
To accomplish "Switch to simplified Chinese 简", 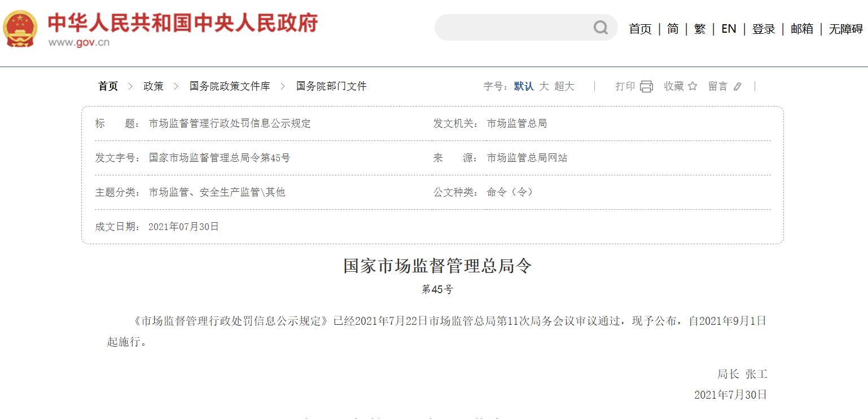I will (673, 29).
